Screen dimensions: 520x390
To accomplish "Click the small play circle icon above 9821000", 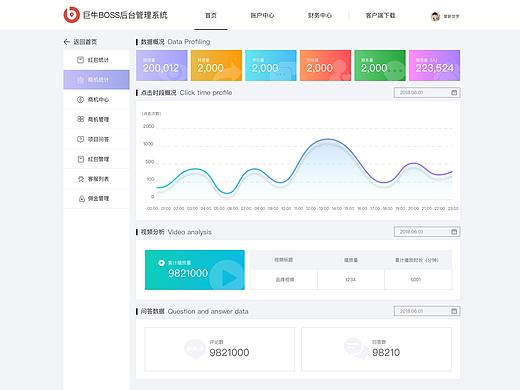I will pos(161,263).
